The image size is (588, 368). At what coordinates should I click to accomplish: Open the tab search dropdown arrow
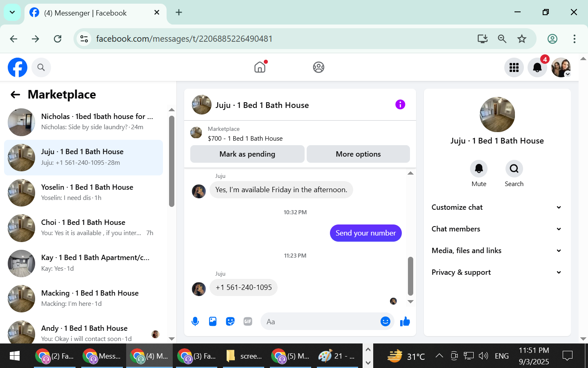point(12,12)
